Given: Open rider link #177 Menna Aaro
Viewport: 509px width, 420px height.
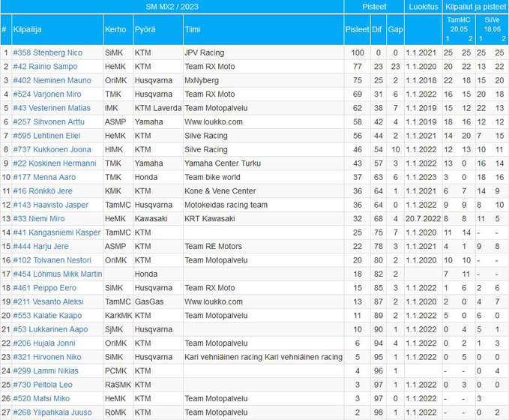Looking at the screenshot, I should point(44,177).
